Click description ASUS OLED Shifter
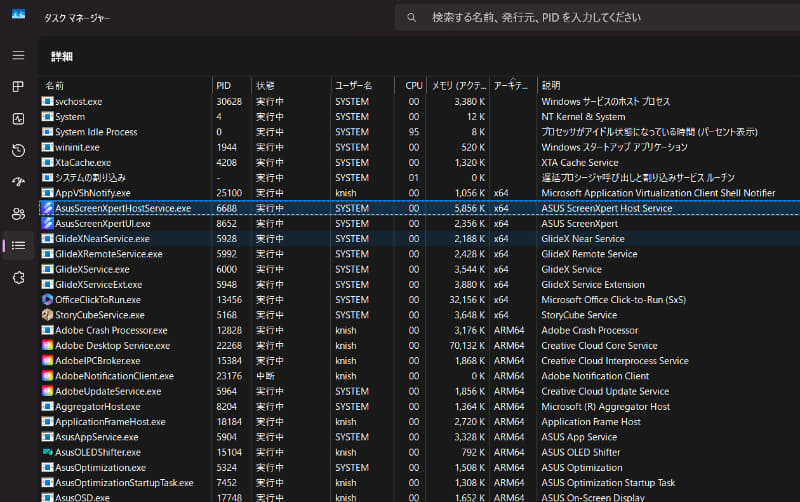This screenshot has width=800, height=502. click(581, 452)
